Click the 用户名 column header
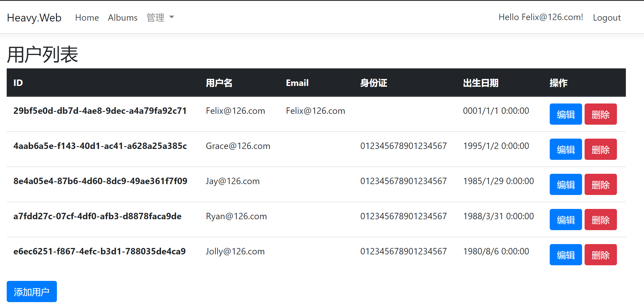 point(219,83)
